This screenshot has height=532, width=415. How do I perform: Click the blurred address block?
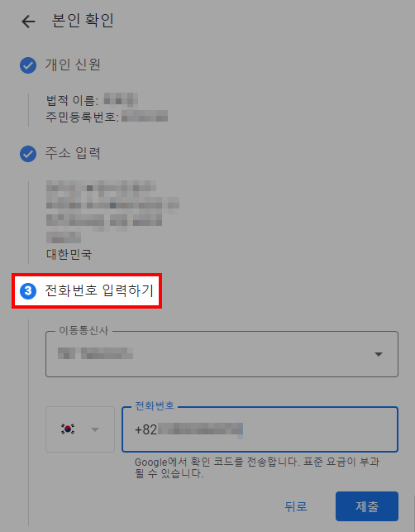point(112,212)
